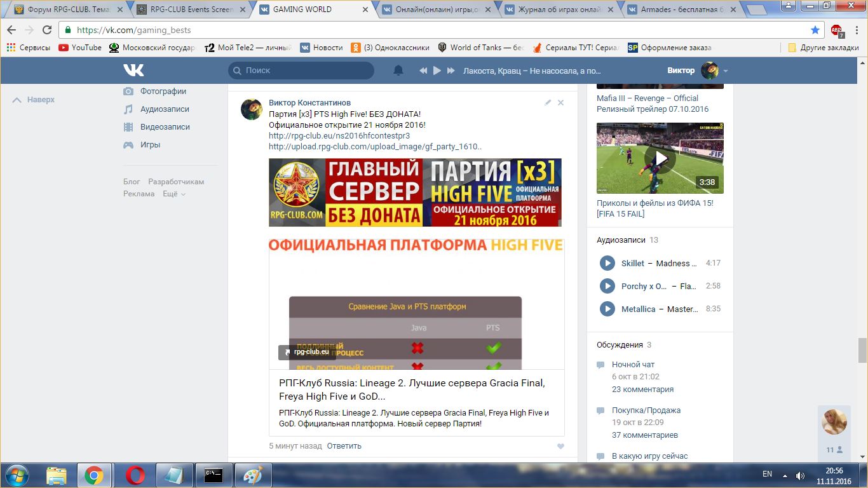Open the notifications bell
The height and width of the screenshot is (488, 868).
pos(398,71)
